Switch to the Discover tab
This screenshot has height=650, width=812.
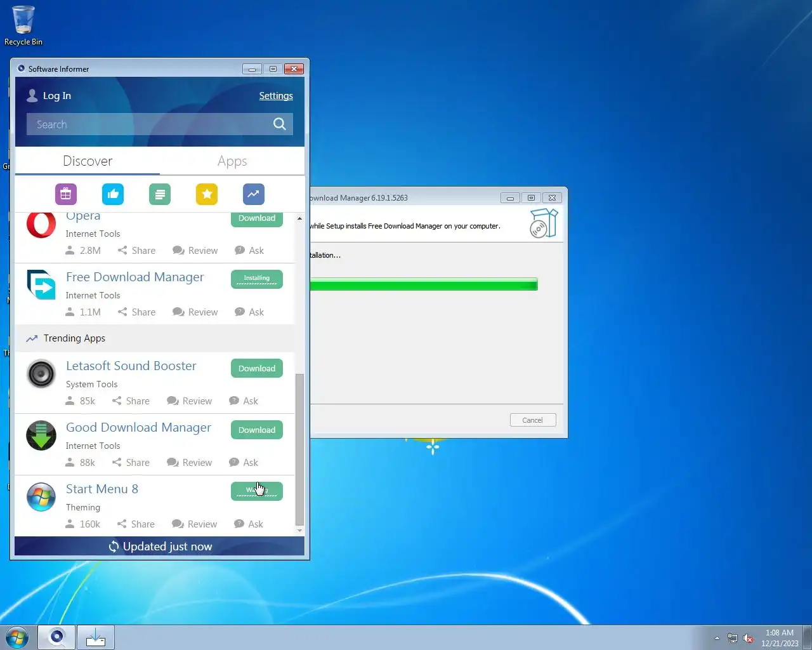pos(88,161)
